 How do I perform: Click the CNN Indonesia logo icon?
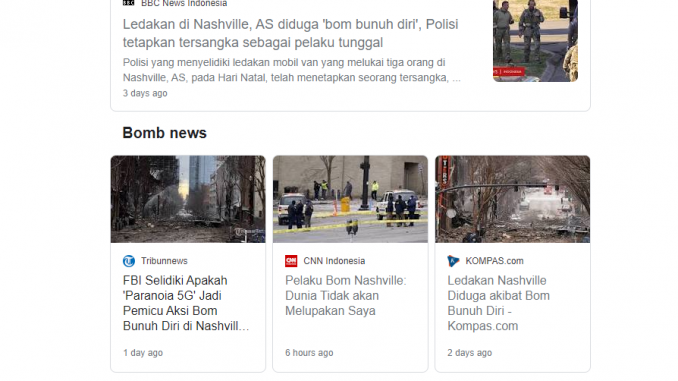[291, 261]
